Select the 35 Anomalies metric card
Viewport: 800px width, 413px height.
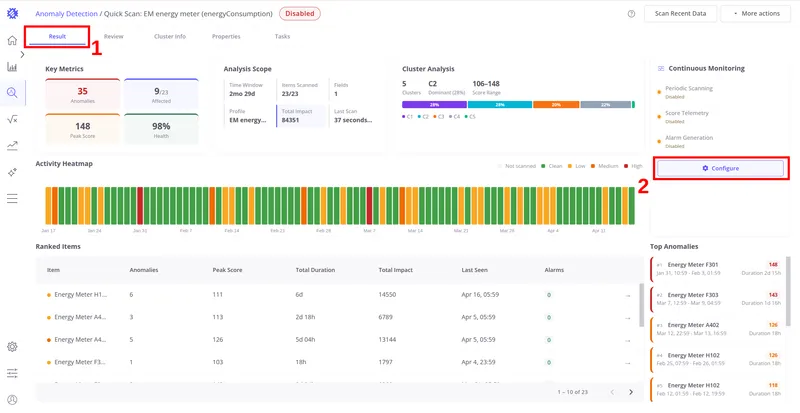[x=83, y=95]
